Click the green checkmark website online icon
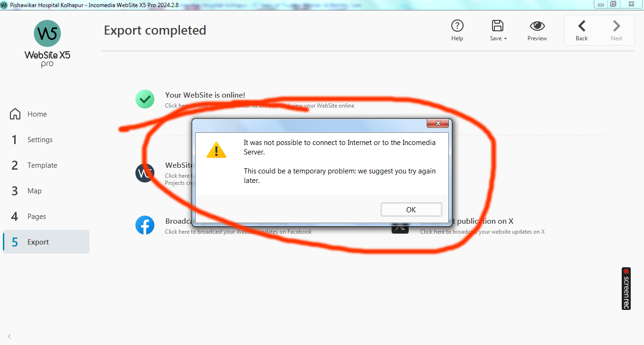The image size is (644, 345). 145,99
